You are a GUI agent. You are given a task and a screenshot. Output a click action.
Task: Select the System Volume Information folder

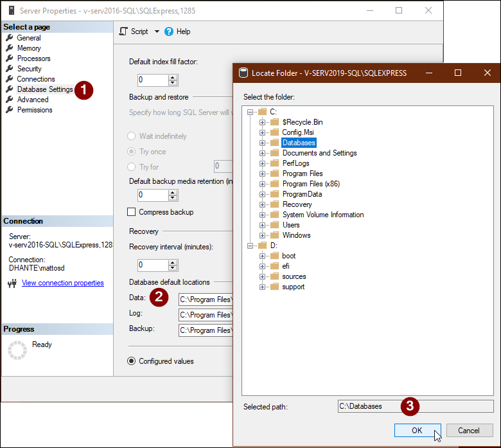click(323, 215)
